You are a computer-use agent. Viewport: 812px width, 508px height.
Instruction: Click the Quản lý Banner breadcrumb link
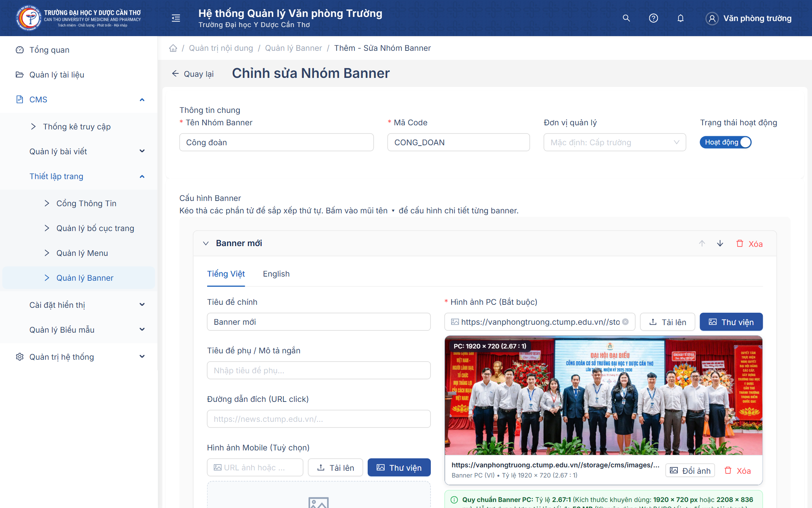(x=294, y=48)
